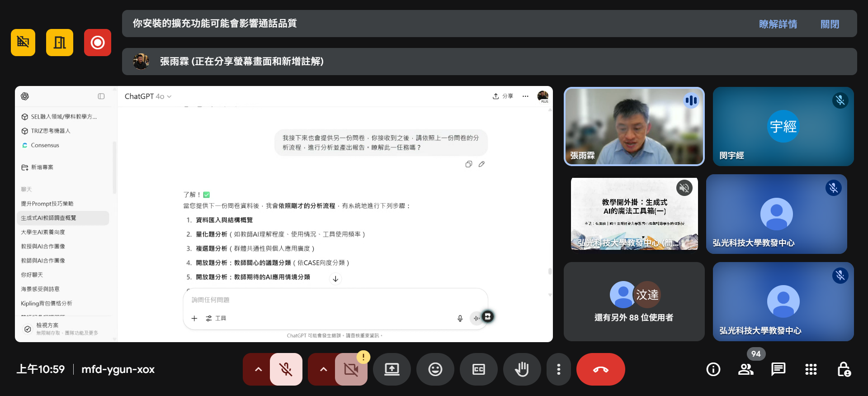Turn on the camera toggle button
868x396 pixels.
(351, 369)
